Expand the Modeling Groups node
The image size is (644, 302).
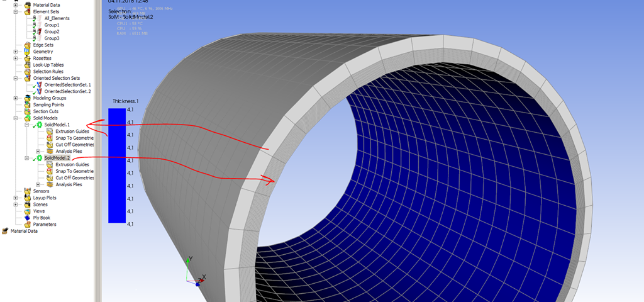pyautogui.click(x=16, y=98)
